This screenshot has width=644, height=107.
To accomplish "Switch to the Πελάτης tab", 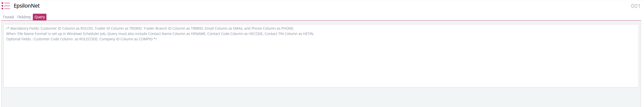I will click(24, 17).
